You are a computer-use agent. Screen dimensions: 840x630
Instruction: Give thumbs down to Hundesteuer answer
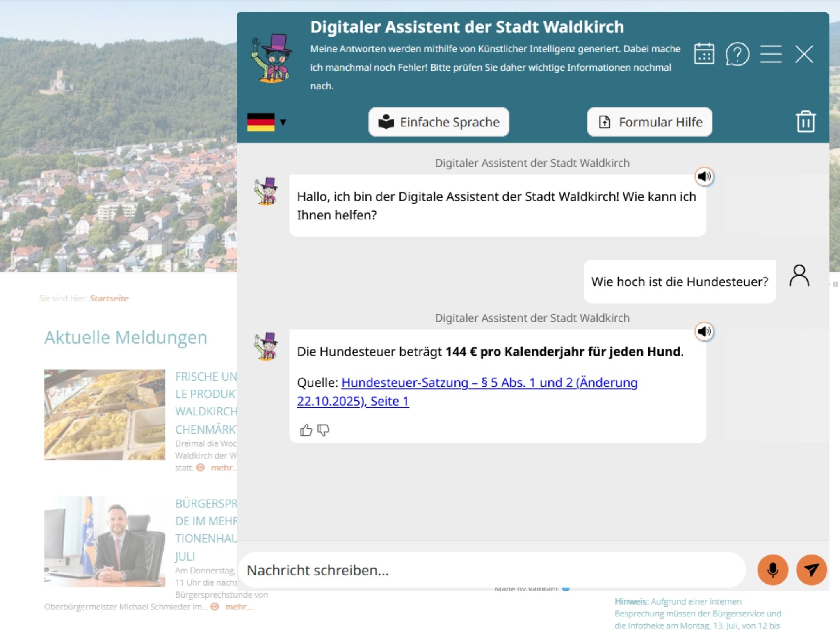coord(323,430)
